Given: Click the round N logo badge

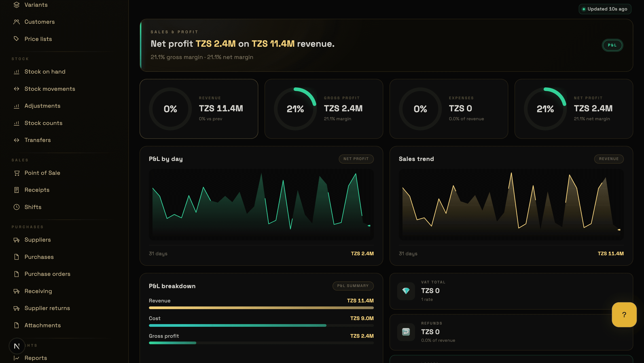Looking at the screenshot, I should pyautogui.click(x=17, y=346).
